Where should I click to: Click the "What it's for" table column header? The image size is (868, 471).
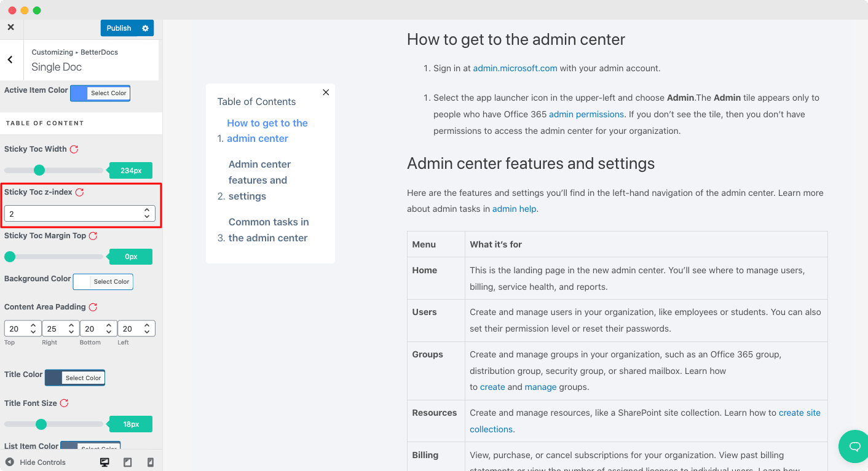point(646,244)
